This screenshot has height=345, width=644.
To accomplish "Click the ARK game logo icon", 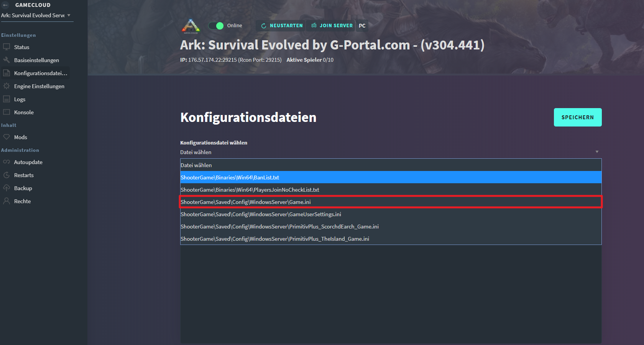I will [191, 26].
